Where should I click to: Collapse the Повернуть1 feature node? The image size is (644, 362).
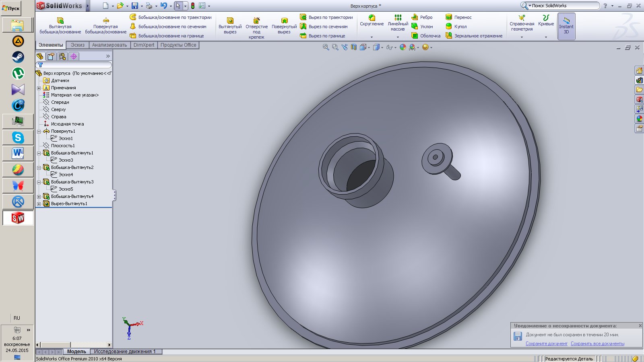pos(39,132)
